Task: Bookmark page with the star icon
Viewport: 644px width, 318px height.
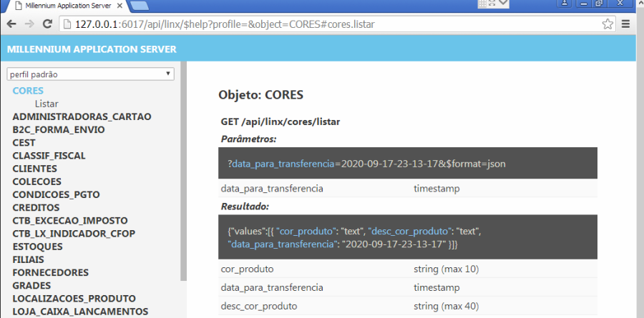Action: click(x=608, y=24)
